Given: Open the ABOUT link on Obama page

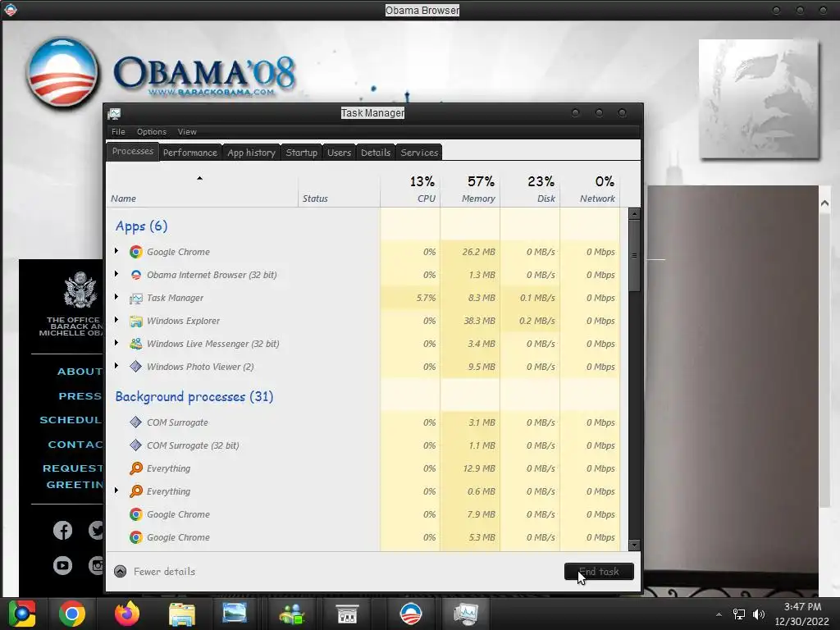Looking at the screenshot, I should click(x=80, y=372).
